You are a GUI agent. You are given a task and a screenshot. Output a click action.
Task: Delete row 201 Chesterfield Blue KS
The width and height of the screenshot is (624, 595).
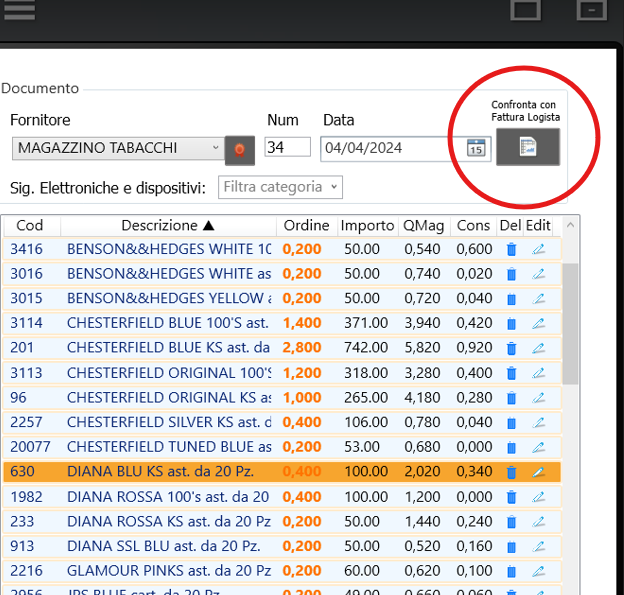click(x=511, y=348)
